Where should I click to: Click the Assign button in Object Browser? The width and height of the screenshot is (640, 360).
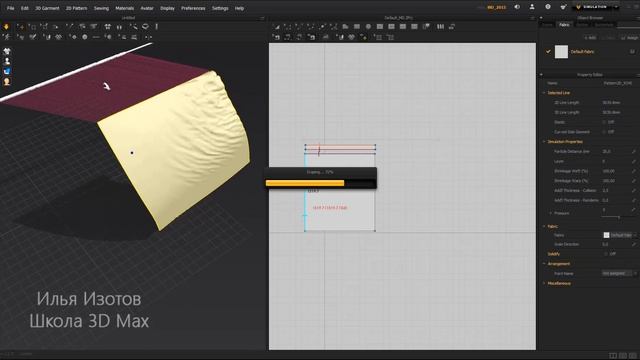630,38
